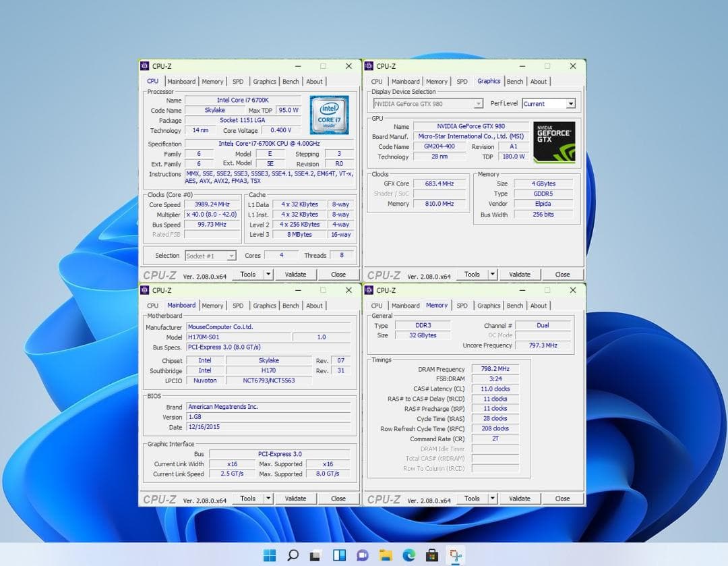Click the NVIDIA GeForce GTX logo

coord(553,142)
